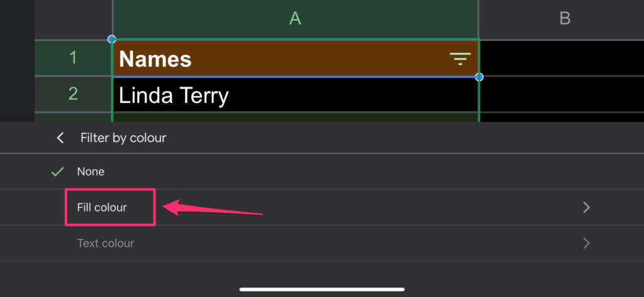The width and height of the screenshot is (644, 297).
Task: Select the Linda Terry cell
Action: 296,95
